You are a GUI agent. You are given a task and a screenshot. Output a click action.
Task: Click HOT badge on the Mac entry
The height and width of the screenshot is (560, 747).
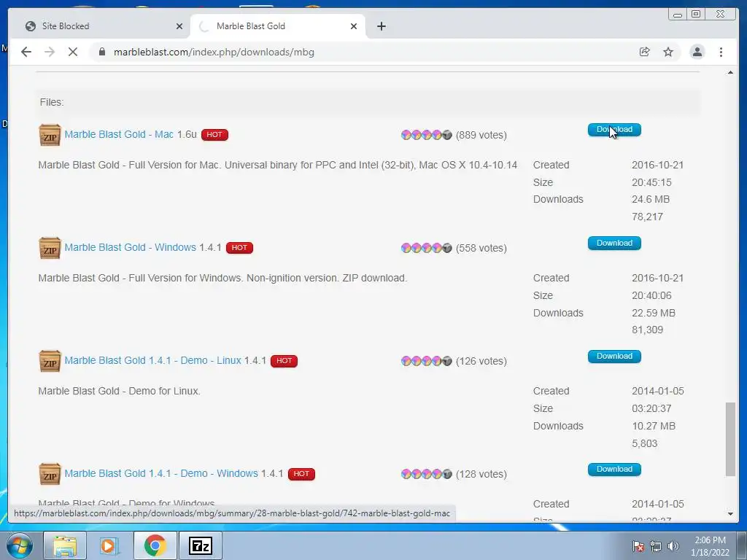pyautogui.click(x=214, y=135)
